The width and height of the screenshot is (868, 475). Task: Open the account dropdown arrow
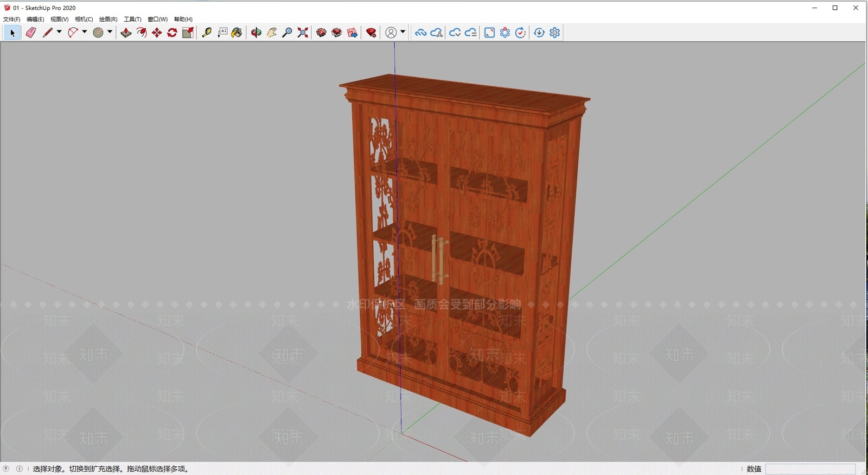[x=403, y=32]
